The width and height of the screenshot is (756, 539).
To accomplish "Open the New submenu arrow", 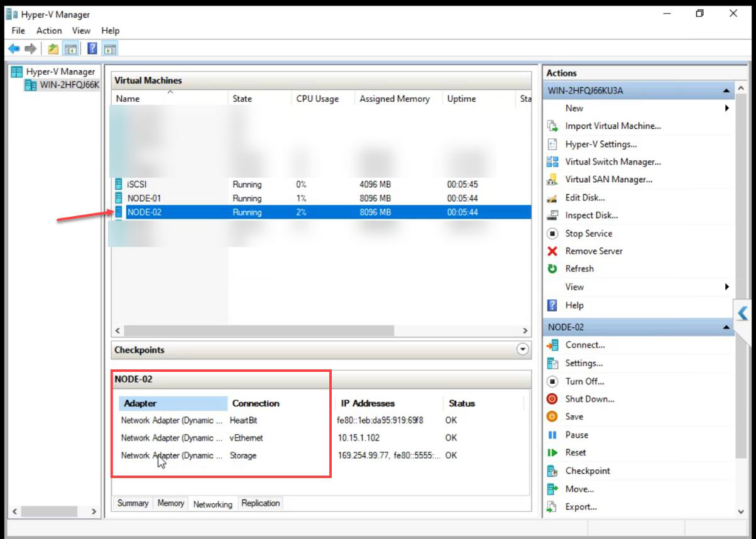I will [727, 108].
